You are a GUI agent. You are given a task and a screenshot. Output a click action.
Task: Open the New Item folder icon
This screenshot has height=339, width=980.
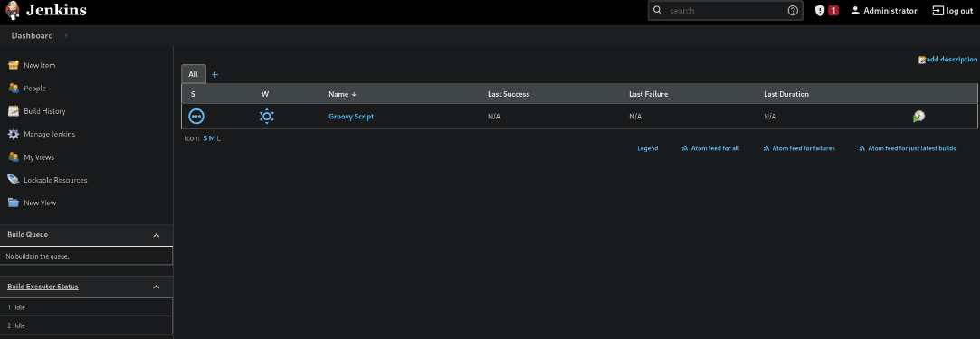[x=14, y=66]
